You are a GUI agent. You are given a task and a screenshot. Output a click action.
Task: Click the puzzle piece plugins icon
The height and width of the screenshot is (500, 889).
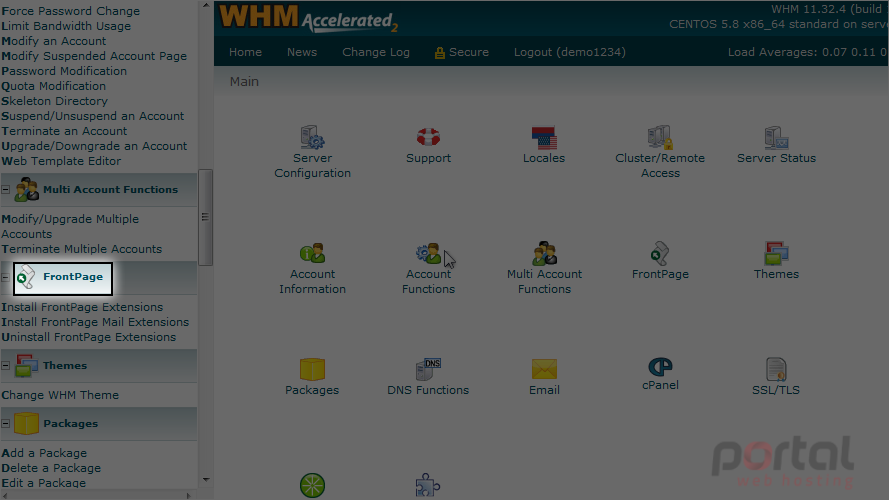[427, 485]
